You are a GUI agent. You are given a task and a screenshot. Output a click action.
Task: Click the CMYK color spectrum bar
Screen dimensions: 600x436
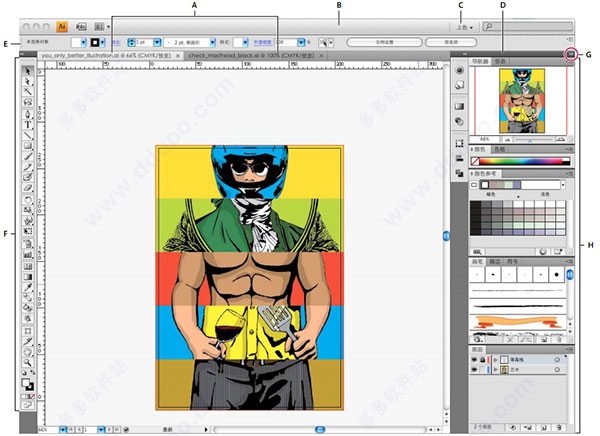[525, 161]
